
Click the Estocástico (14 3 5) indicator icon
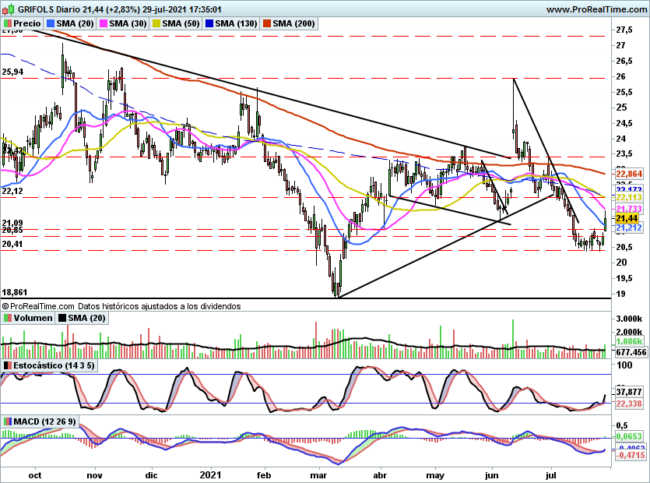(7, 365)
